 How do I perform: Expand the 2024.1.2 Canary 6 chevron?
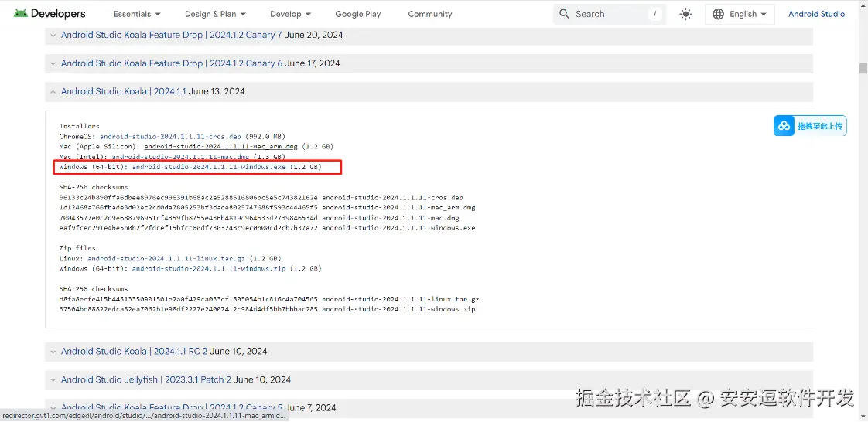click(53, 63)
